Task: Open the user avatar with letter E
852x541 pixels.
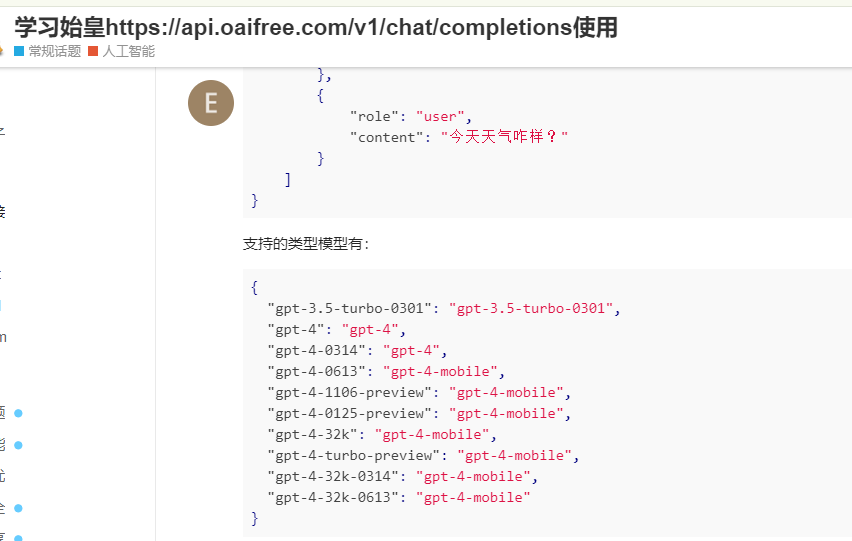Action: coord(211,103)
